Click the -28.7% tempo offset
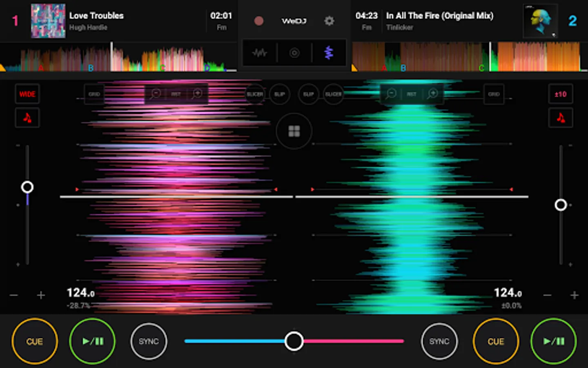588x368 pixels. coord(78,305)
